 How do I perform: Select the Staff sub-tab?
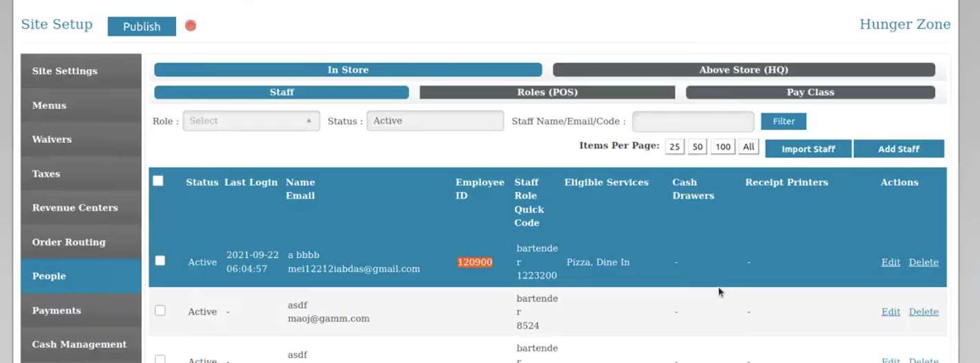(x=282, y=92)
